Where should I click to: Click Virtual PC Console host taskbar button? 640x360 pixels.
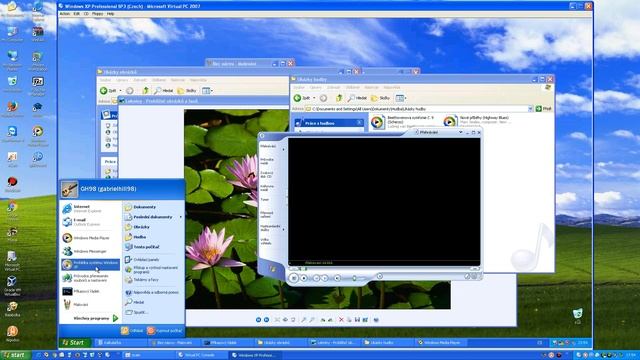[203, 356]
